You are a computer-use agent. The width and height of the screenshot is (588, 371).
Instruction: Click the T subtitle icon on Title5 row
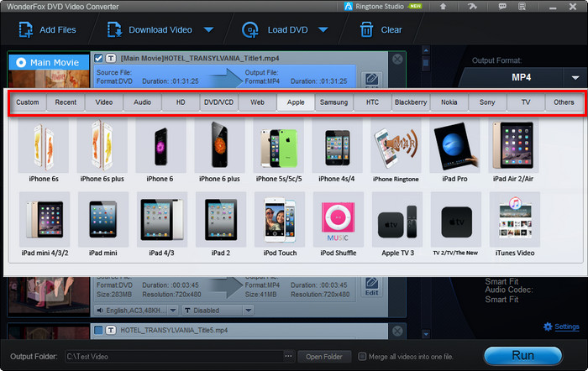coord(111,330)
